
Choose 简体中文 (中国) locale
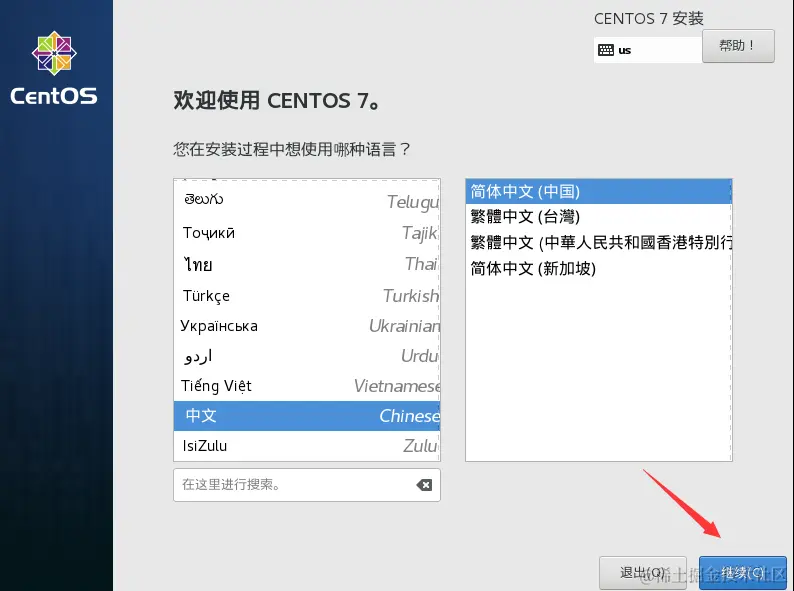click(x=599, y=191)
